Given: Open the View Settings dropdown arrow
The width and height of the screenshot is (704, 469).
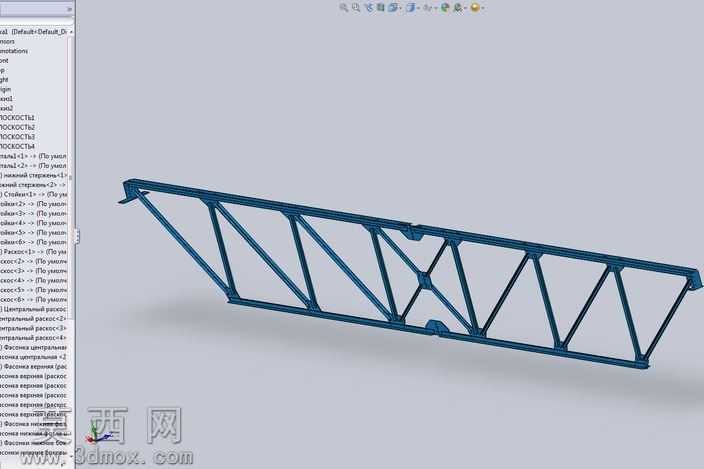Looking at the screenshot, I should tap(481, 8).
